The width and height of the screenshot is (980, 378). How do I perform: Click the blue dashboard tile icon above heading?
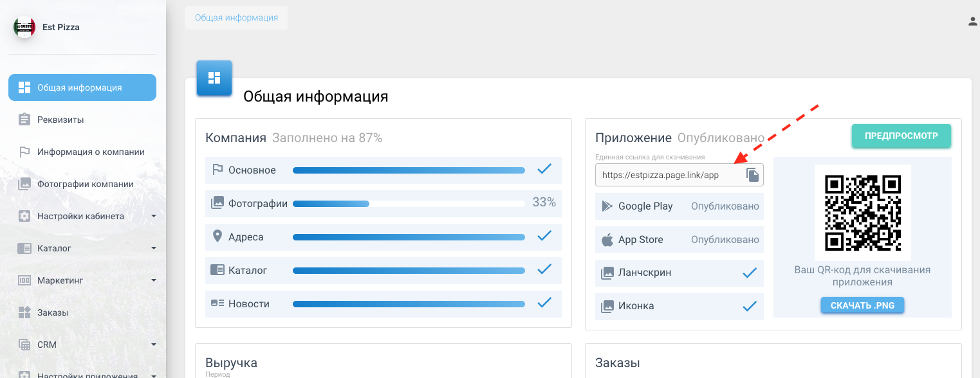click(214, 78)
